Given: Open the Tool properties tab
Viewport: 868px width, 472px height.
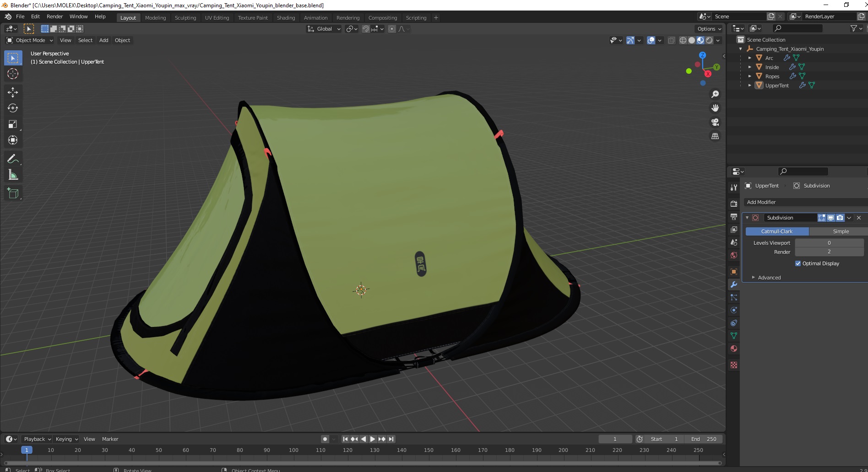Looking at the screenshot, I should (x=734, y=188).
